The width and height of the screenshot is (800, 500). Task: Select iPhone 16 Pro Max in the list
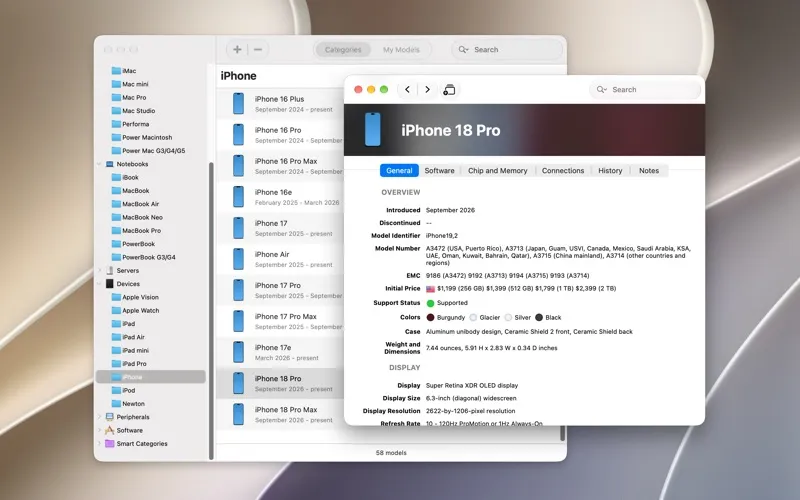pos(280,166)
